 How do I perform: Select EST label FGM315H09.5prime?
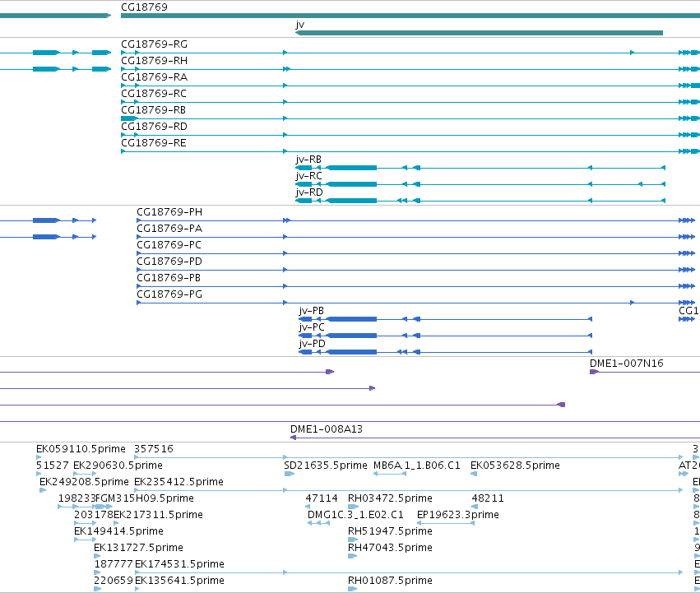click(145, 498)
